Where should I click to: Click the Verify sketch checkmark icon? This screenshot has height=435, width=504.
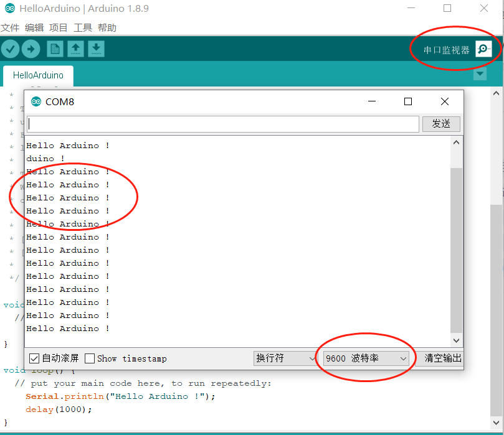point(11,49)
